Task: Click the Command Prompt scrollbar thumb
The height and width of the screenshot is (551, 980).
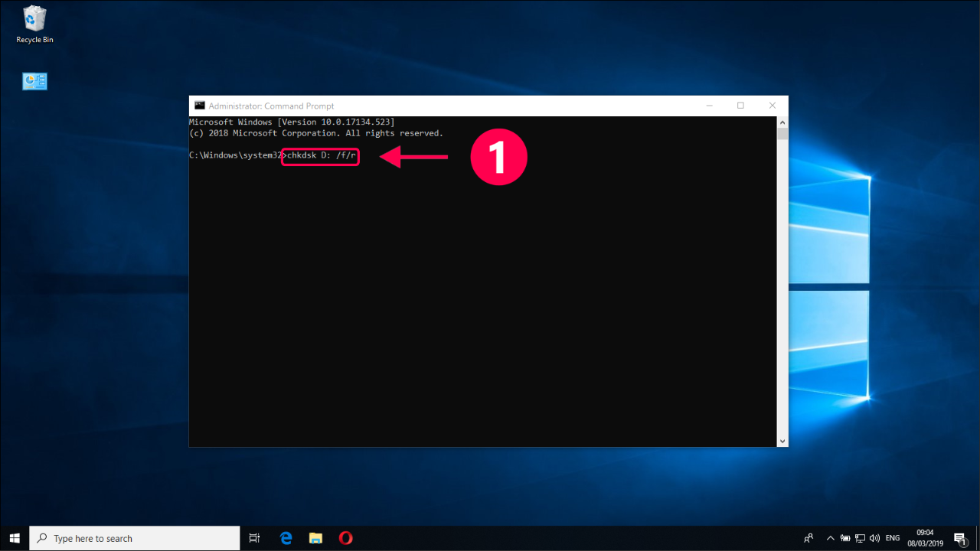Action: (x=782, y=134)
